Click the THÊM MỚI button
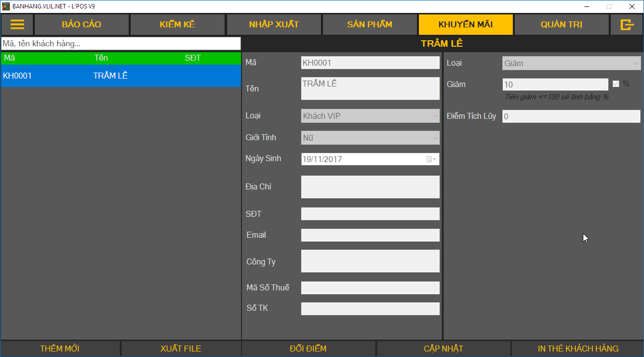Screen dimensions: 644x357 tap(60, 349)
